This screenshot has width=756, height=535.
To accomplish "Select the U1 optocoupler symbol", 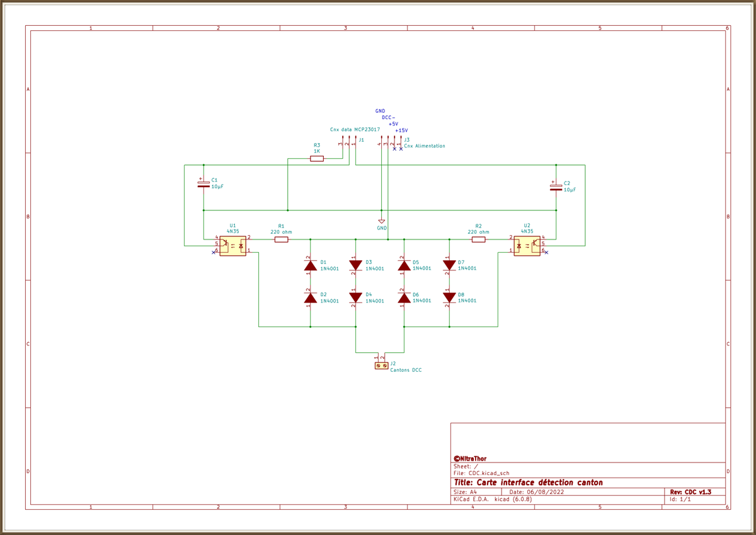I will tap(233, 246).
